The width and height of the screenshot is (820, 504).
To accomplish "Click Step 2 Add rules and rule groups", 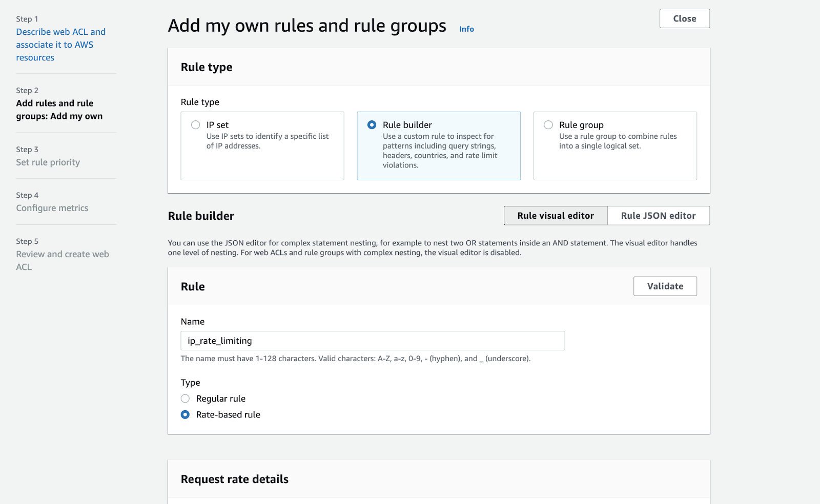I will pos(59,110).
